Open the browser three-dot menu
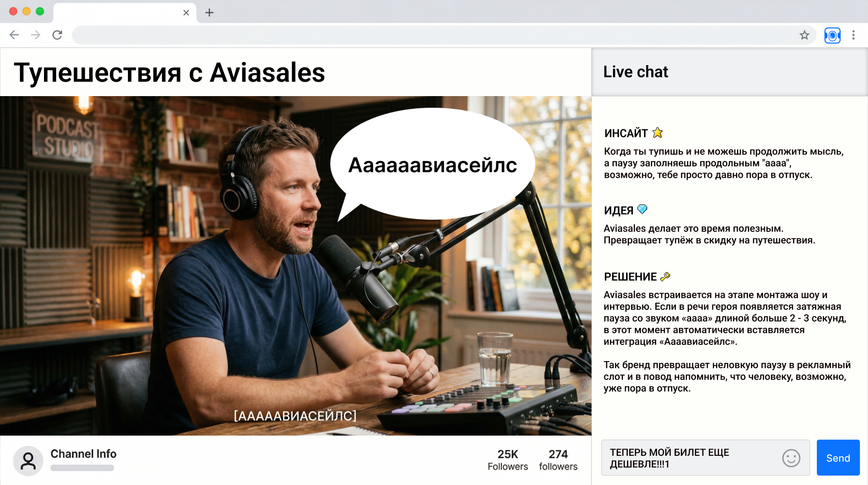The image size is (868, 485). [x=854, y=35]
